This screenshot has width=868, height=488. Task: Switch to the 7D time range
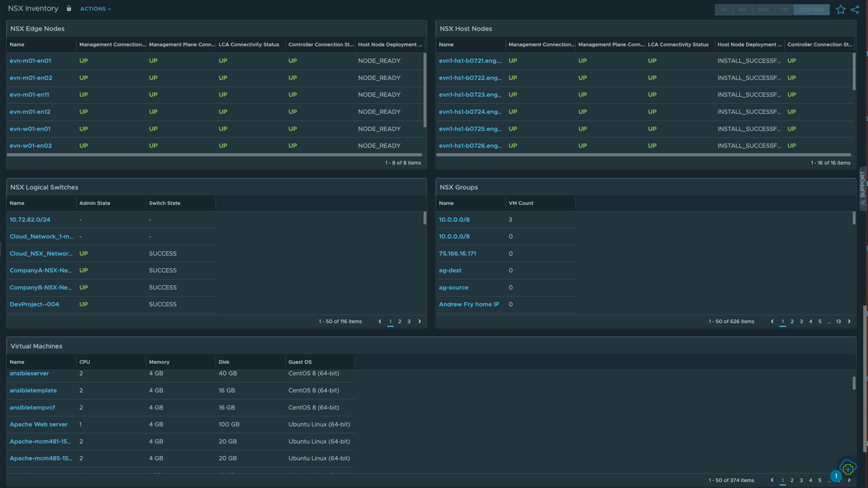click(784, 10)
